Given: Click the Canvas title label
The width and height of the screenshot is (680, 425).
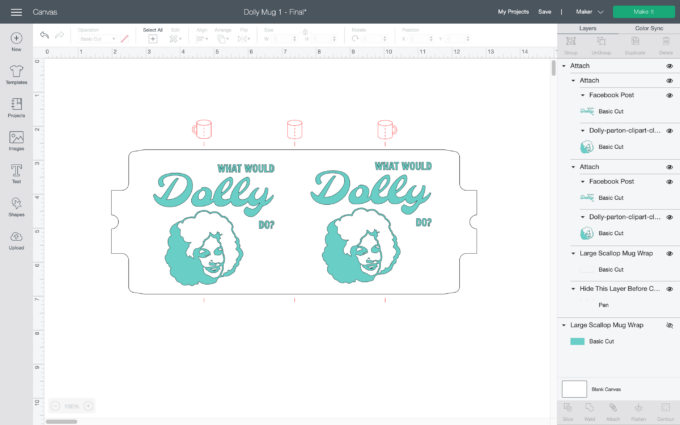Looking at the screenshot, I should pyautogui.click(x=45, y=12).
